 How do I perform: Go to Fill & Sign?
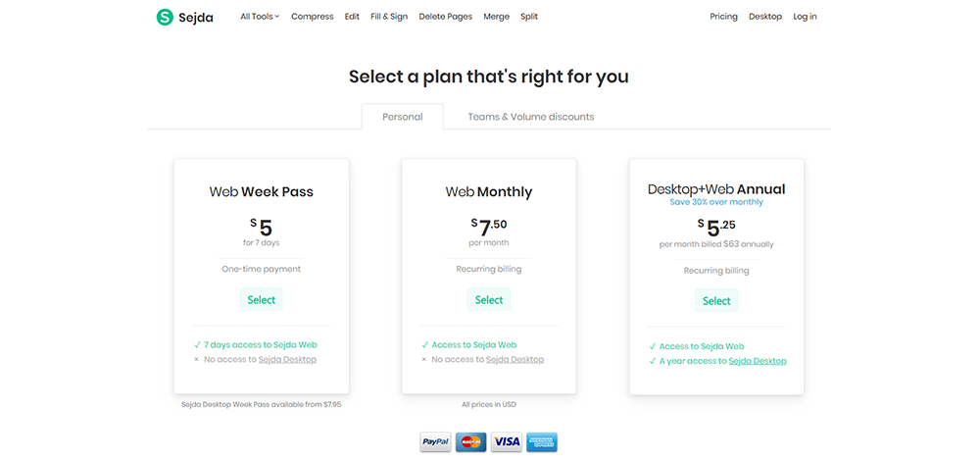[389, 17]
